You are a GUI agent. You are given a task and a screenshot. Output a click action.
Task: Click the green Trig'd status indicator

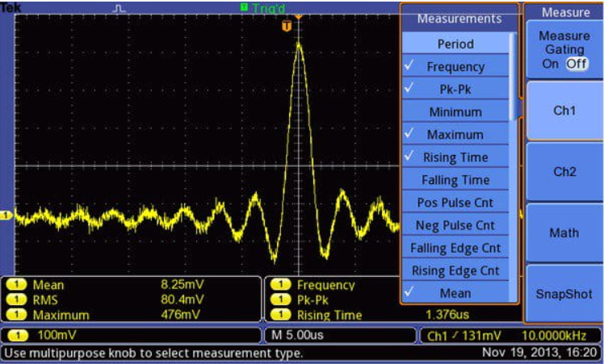(263, 7)
